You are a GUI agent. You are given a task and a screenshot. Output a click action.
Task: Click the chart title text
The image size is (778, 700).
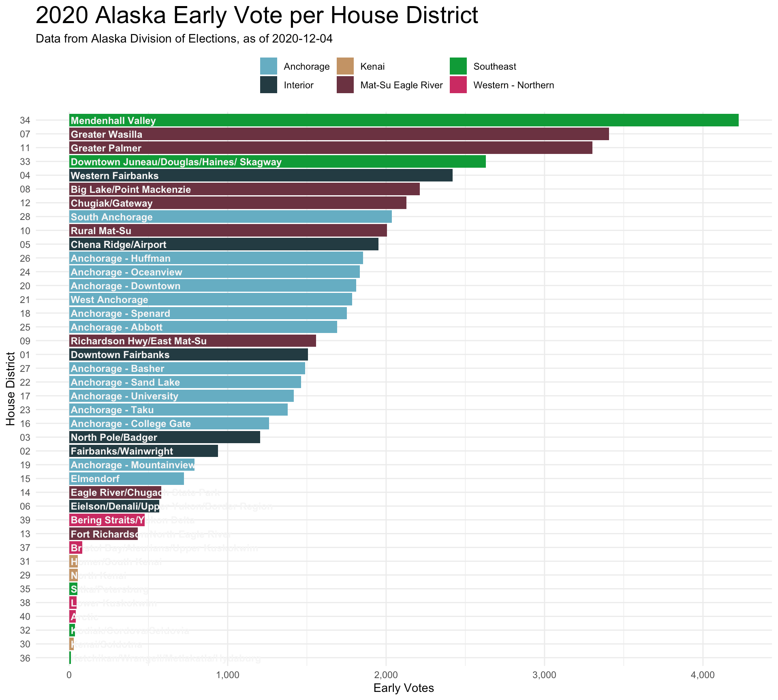[x=257, y=16]
